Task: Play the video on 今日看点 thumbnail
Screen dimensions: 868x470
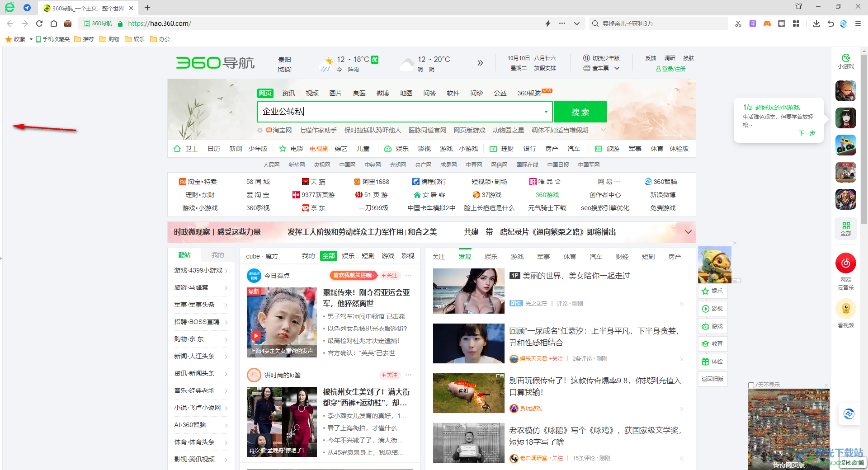Action: point(256,336)
